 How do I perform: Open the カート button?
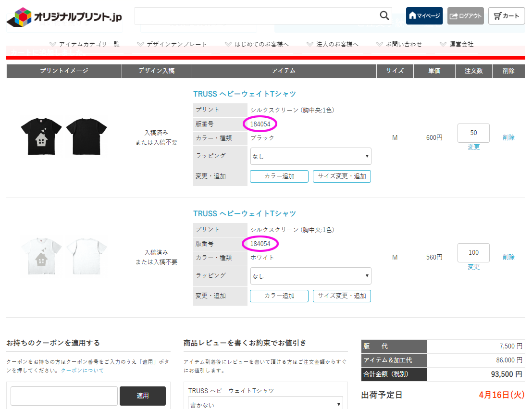pyautogui.click(x=507, y=15)
